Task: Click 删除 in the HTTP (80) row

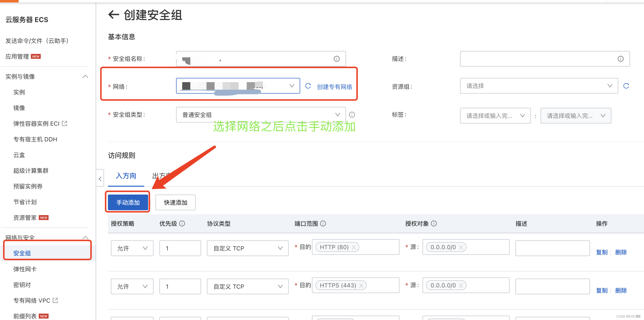Action: click(x=621, y=252)
